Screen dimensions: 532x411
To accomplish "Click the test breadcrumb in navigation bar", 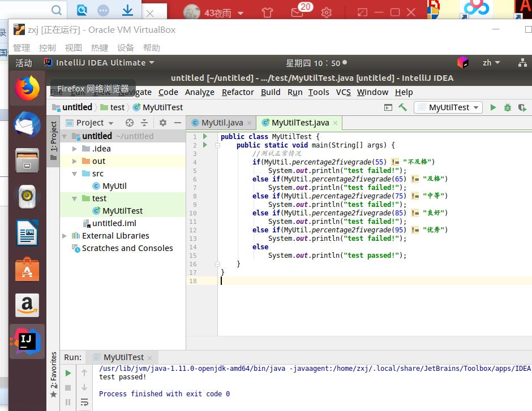I will [x=113, y=107].
